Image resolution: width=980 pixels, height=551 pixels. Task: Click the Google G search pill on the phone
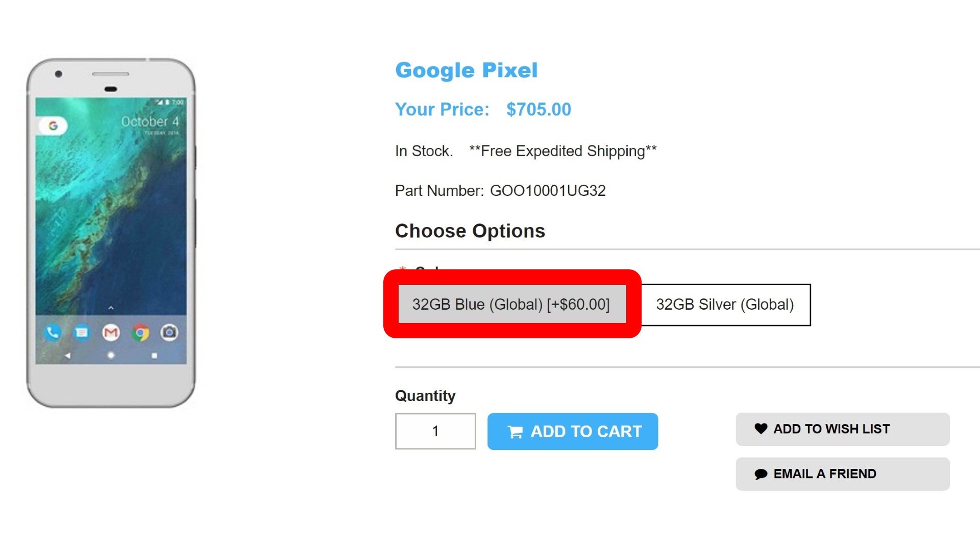click(x=53, y=126)
